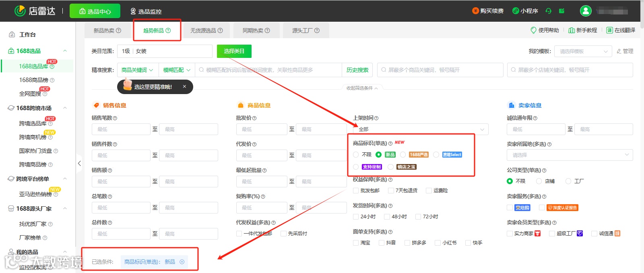The height and width of the screenshot is (273, 644).
Task: Remove the 新品 selected condition tag
Action: pyautogui.click(x=182, y=262)
